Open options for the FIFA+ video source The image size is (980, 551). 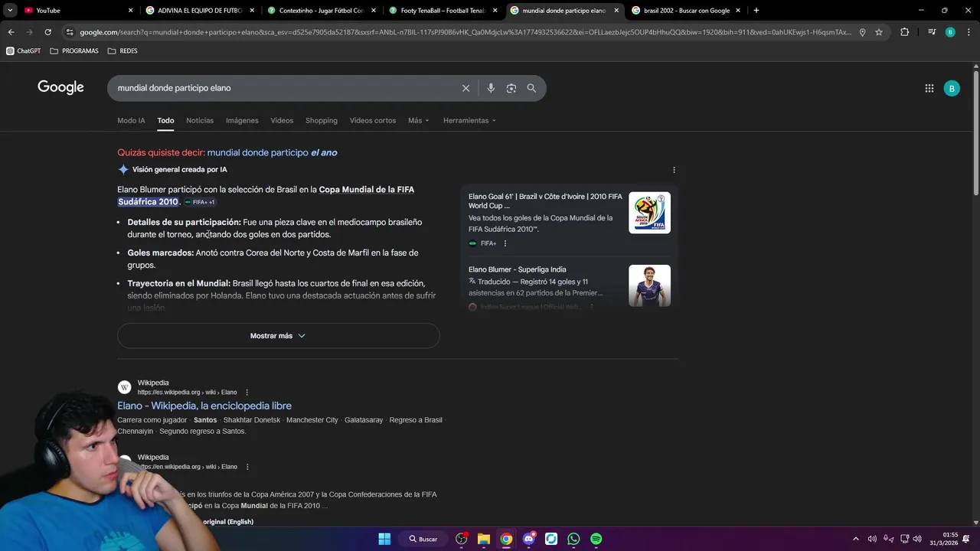pyautogui.click(x=505, y=243)
